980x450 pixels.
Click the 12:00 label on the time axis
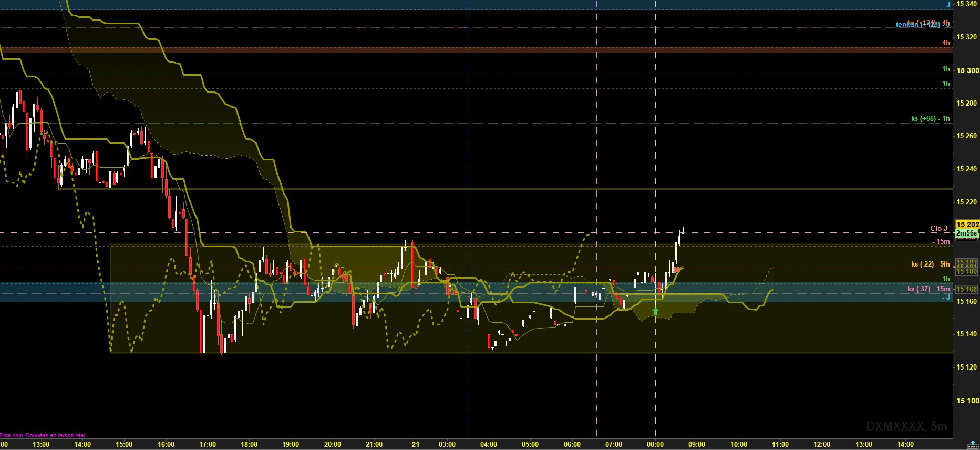click(822, 445)
